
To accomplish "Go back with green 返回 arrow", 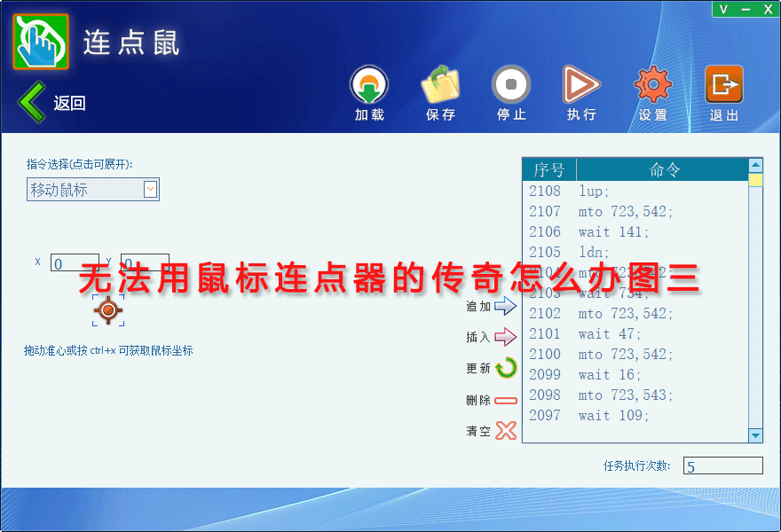I will pos(33,102).
